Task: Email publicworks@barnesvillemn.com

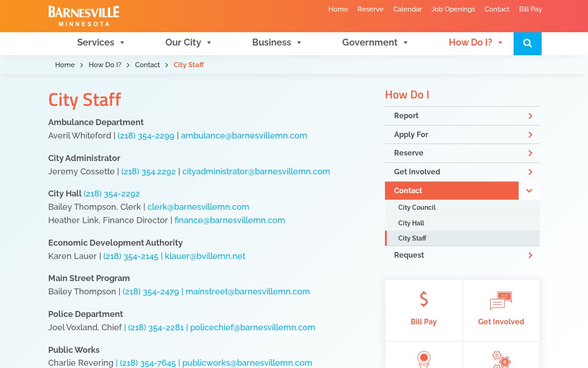Action: pyautogui.click(x=247, y=363)
